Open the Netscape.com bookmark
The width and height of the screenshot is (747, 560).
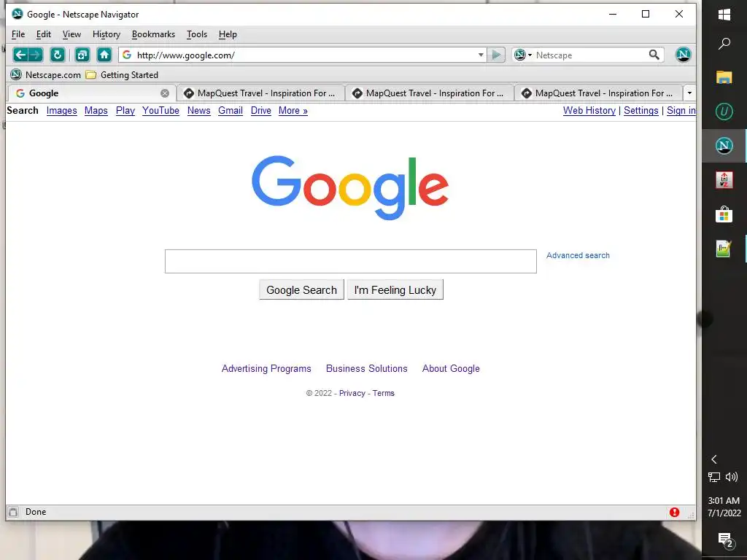(x=46, y=75)
